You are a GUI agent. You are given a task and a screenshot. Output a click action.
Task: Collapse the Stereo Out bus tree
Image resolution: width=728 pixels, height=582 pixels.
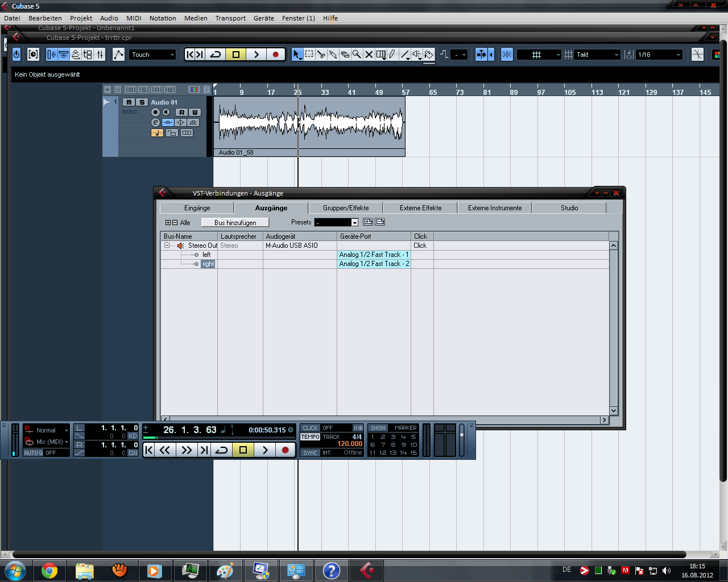click(167, 246)
